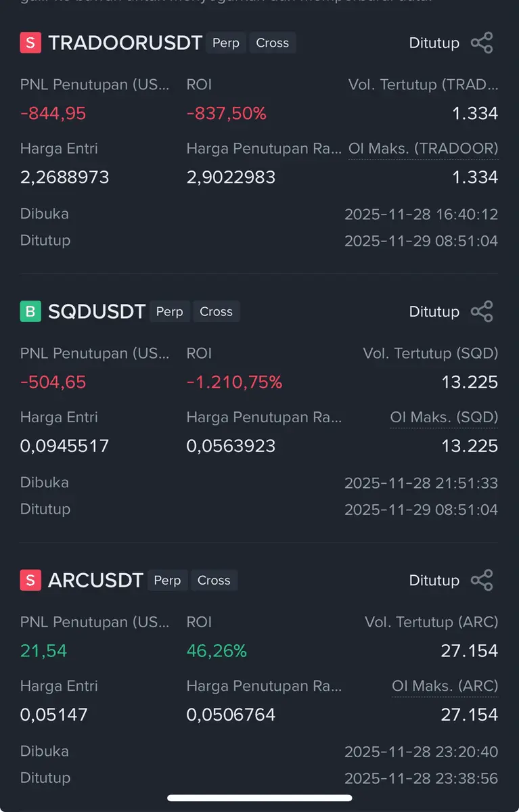Tap share icon for TRADOORUSDT position

pos(481,43)
